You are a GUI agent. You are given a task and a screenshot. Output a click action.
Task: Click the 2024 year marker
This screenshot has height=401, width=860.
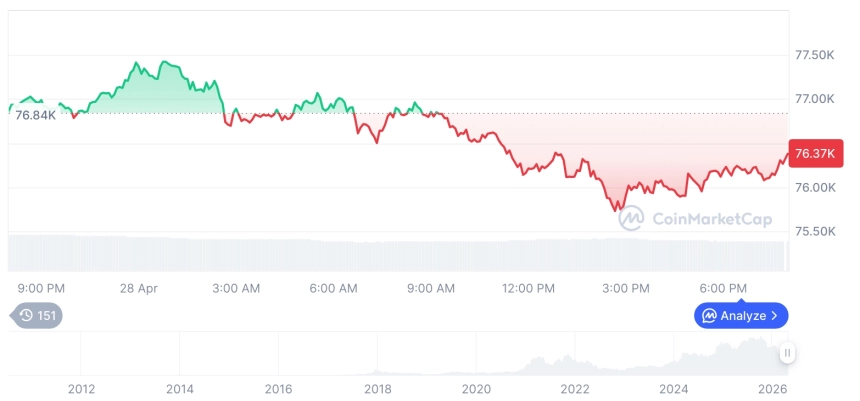click(x=674, y=389)
